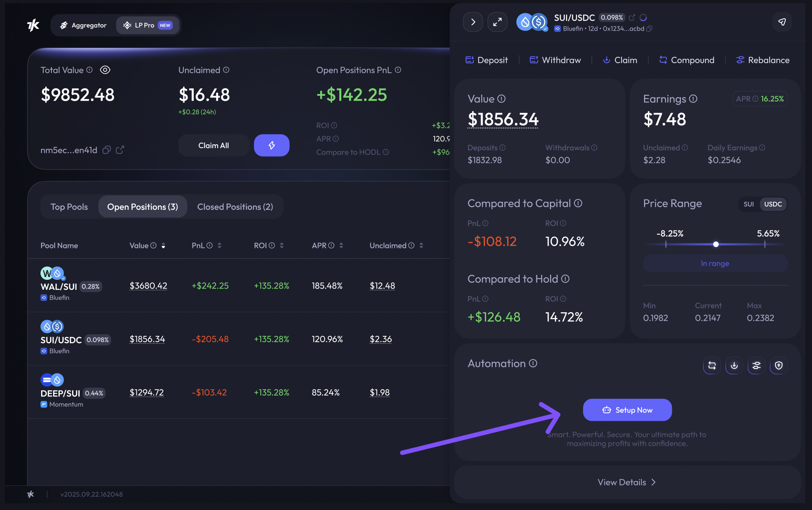Click the Claim All button
812x510 pixels.
point(213,146)
